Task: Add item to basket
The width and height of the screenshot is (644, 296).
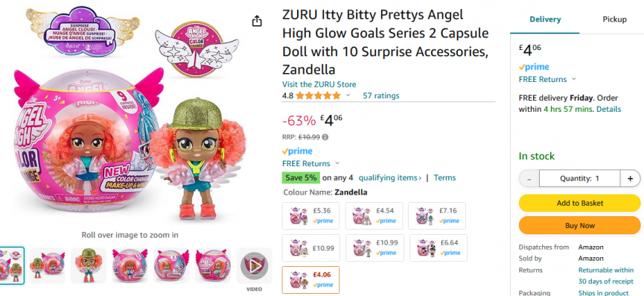Action: click(x=579, y=203)
